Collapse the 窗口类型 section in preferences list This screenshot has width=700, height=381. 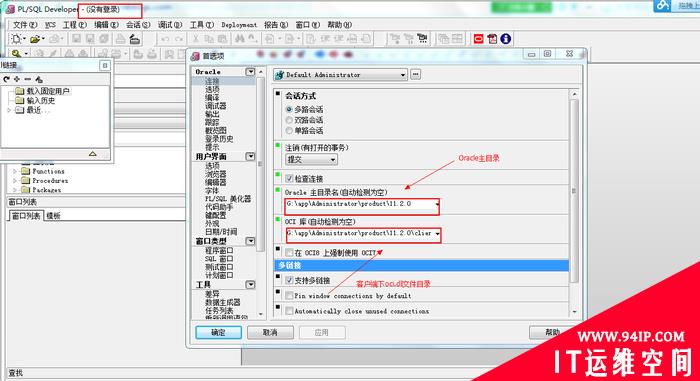pyautogui.click(x=250, y=241)
